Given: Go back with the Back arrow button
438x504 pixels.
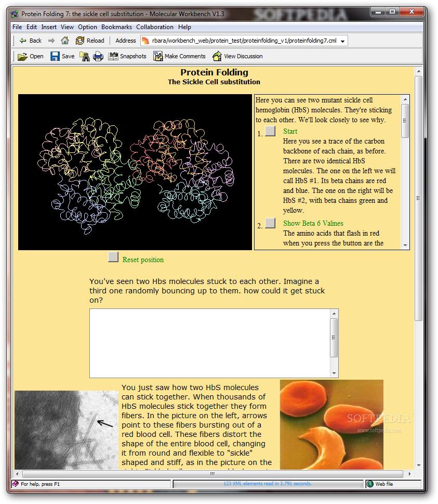Looking at the screenshot, I should click(31, 41).
